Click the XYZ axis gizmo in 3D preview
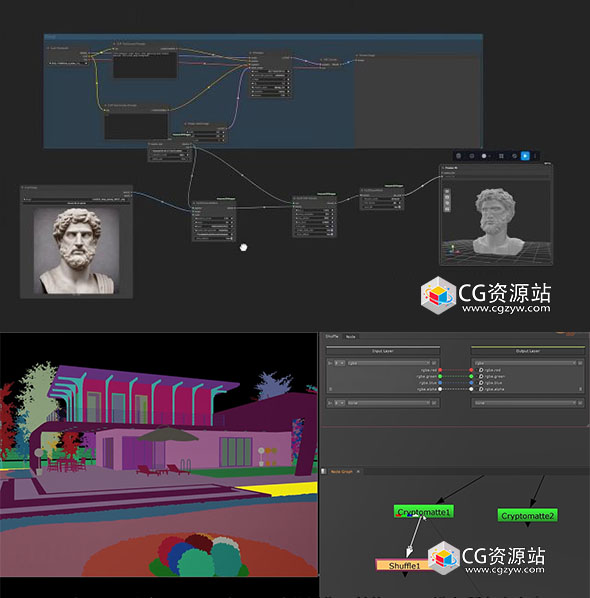Screen dimensions: 590x598 [x=452, y=250]
